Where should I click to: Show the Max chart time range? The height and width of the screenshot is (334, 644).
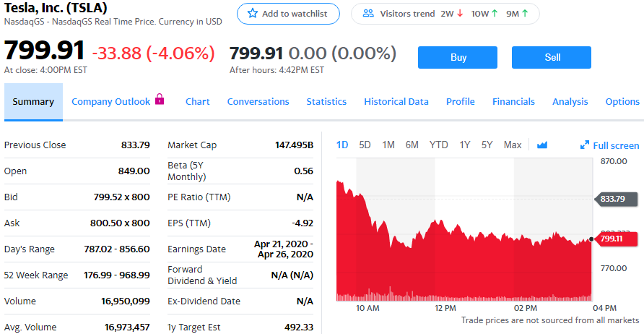pyautogui.click(x=513, y=145)
